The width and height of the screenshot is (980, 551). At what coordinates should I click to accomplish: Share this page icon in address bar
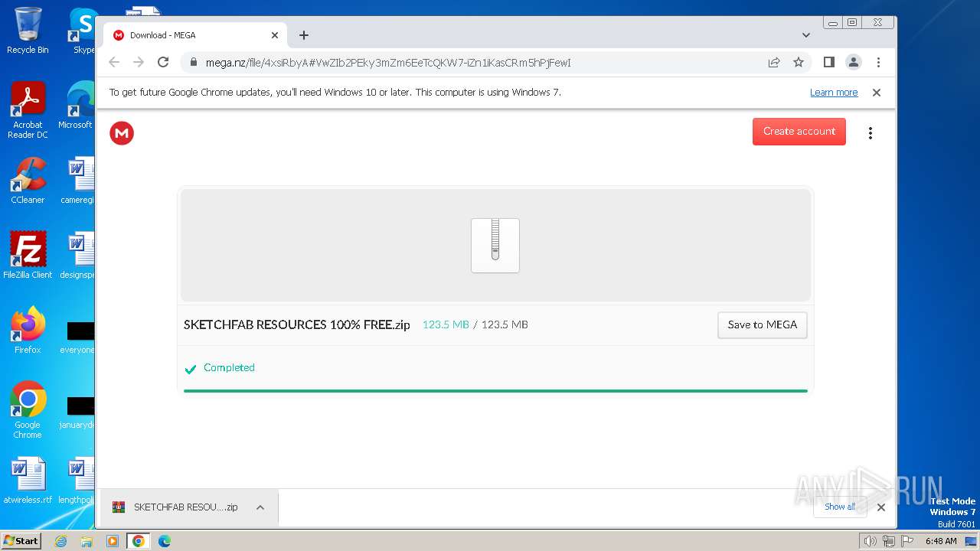tap(774, 63)
